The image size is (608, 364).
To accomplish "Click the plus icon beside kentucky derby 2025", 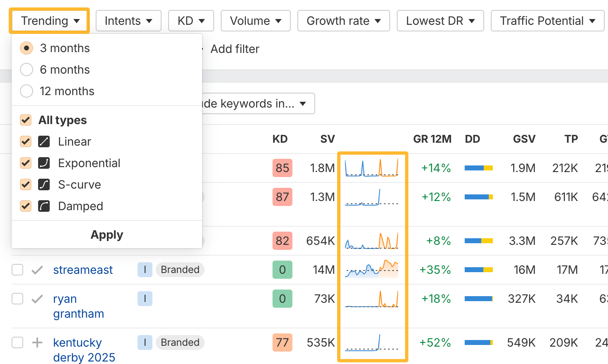I will pos(37,342).
